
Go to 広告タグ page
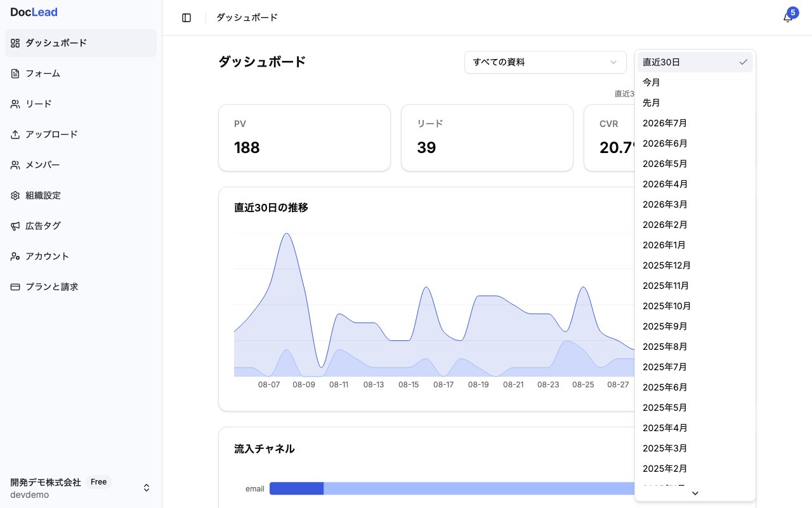click(81, 226)
